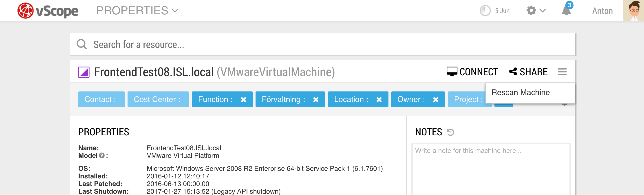Screen dimensions: 644x195
Task: Click the Function tag label
Action: (x=216, y=99)
